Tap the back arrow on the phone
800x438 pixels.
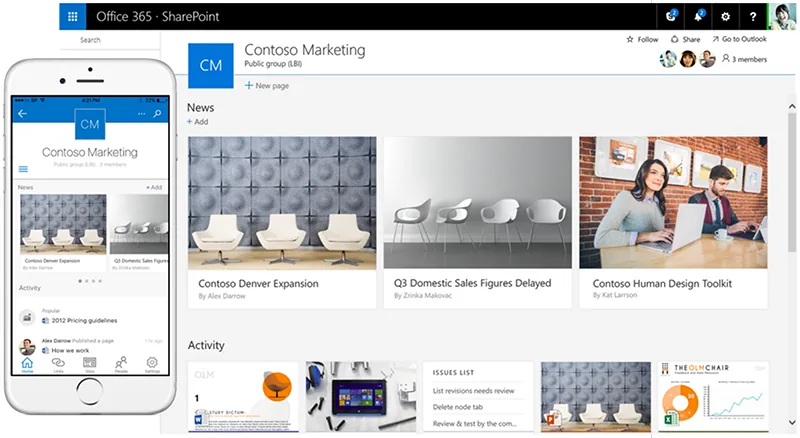pos(22,114)
